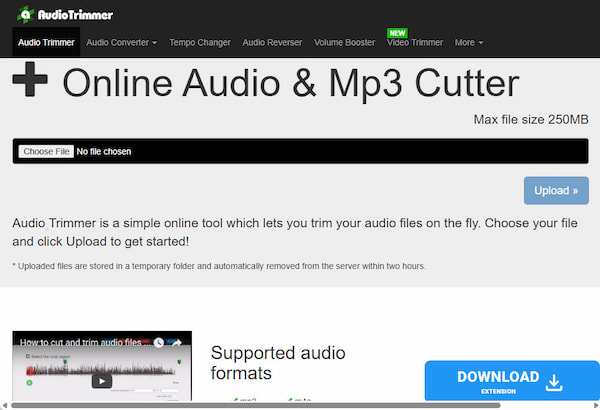Image resolution: width=600 pixels, height=410 pixels.
Task: Click the video Watch Later clock icon
Action: (159, 342)
